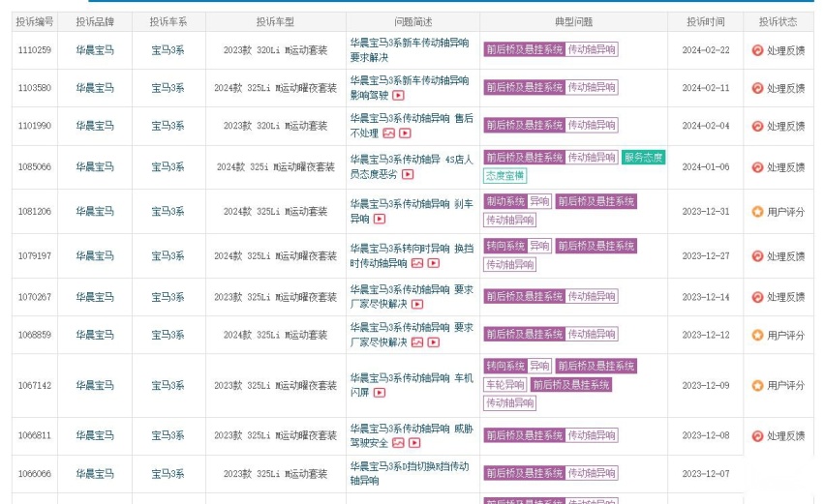The height and width of the screenshot is (504, 825).
Task: Select the 投诉状态 column header
Action: click(x=779, y=21)
